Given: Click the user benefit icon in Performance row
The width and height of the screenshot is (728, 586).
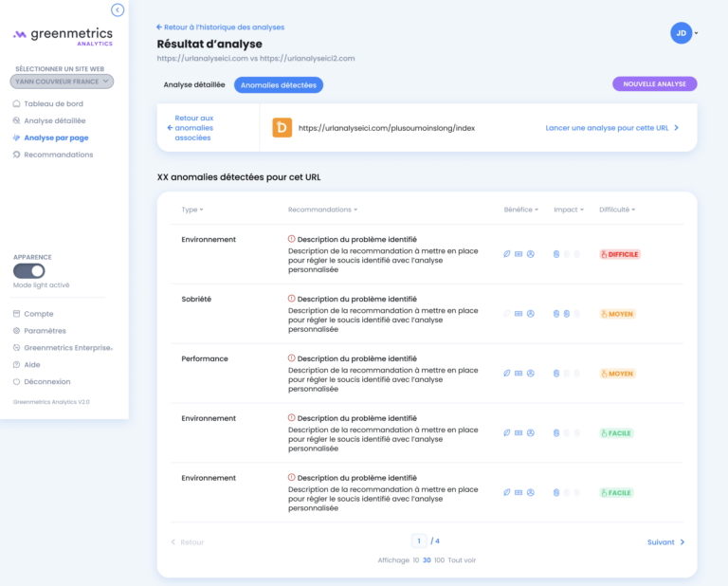Looking at the screenshot, I should point(531,374).
